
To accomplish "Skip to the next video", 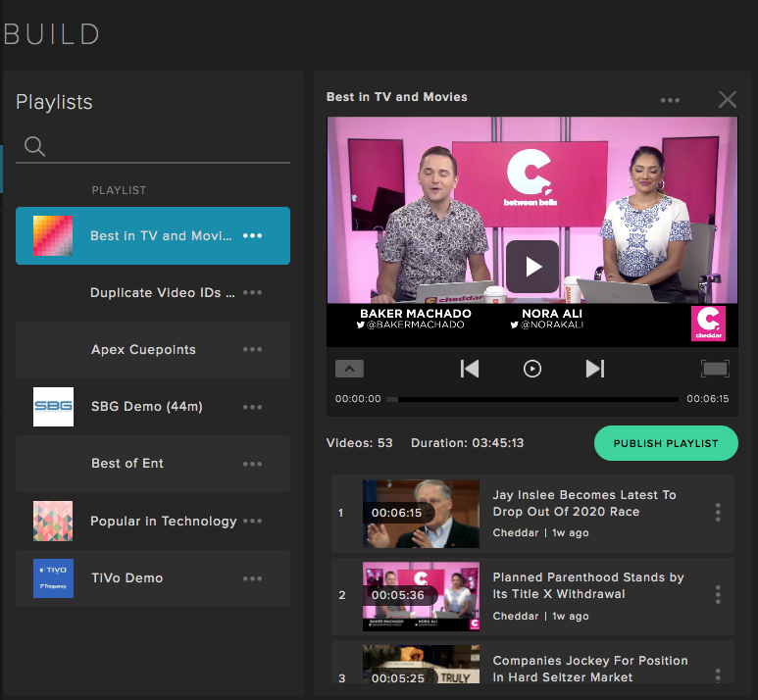I will 595,369.
